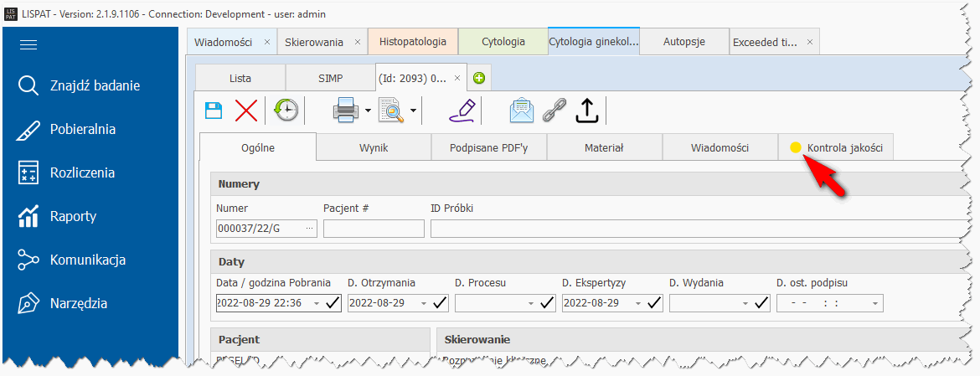Click the pen signature icon
Image resolution: width=980 pixels, height=376 pixels.
point(462,110)
